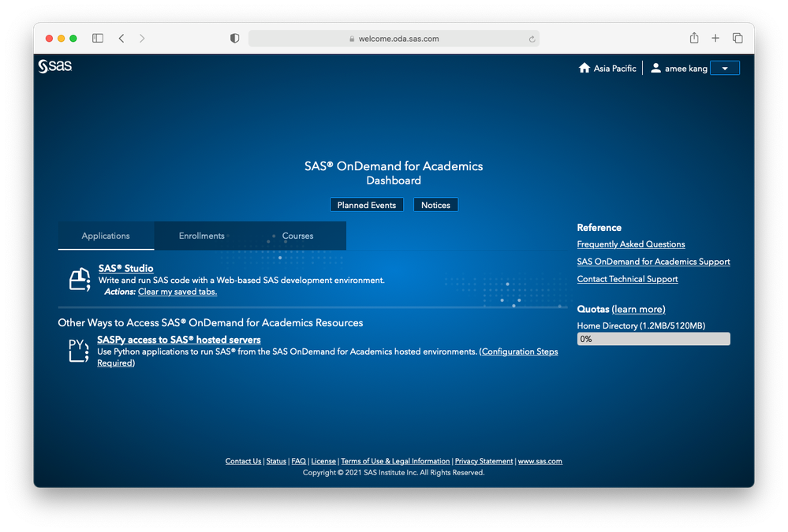
Task: Toggle Safari sidebar icon
Action: pyautogui.click(x=98, y=38)
